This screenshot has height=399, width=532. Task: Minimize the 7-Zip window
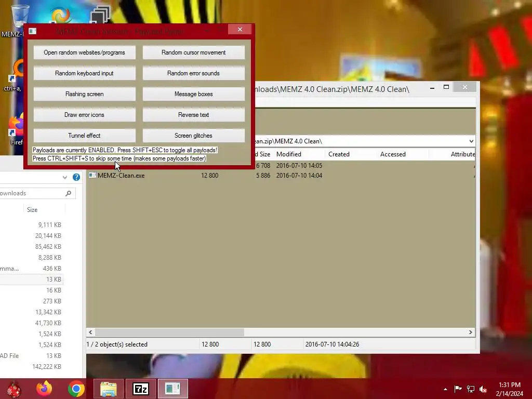pyautogui.click(x=432, y=87)
